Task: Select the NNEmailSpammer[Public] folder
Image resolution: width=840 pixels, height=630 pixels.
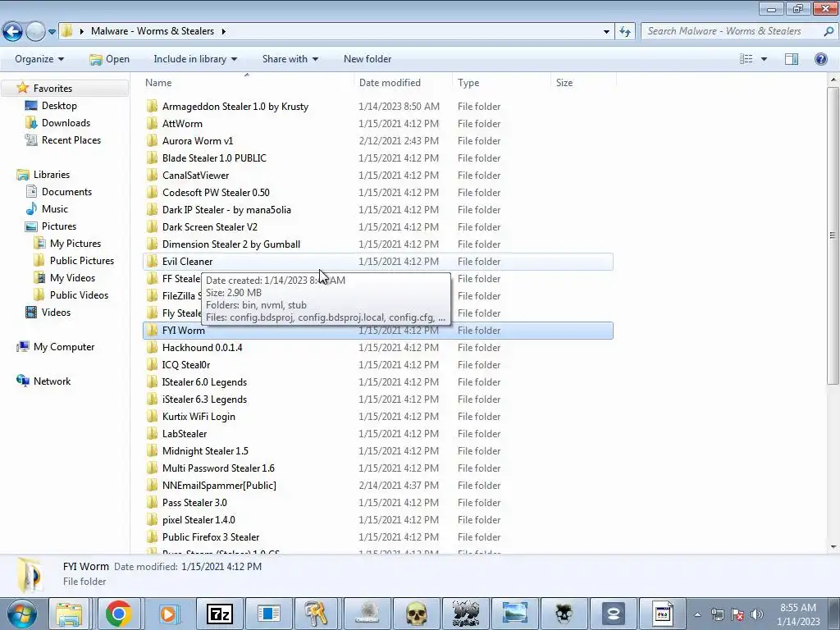Action: (x=377, y=486)
